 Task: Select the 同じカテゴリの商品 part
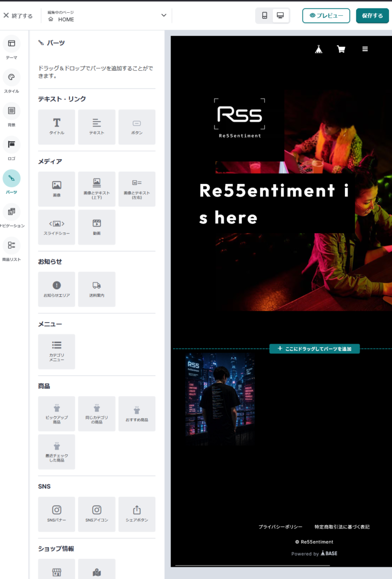click(97, 414)
